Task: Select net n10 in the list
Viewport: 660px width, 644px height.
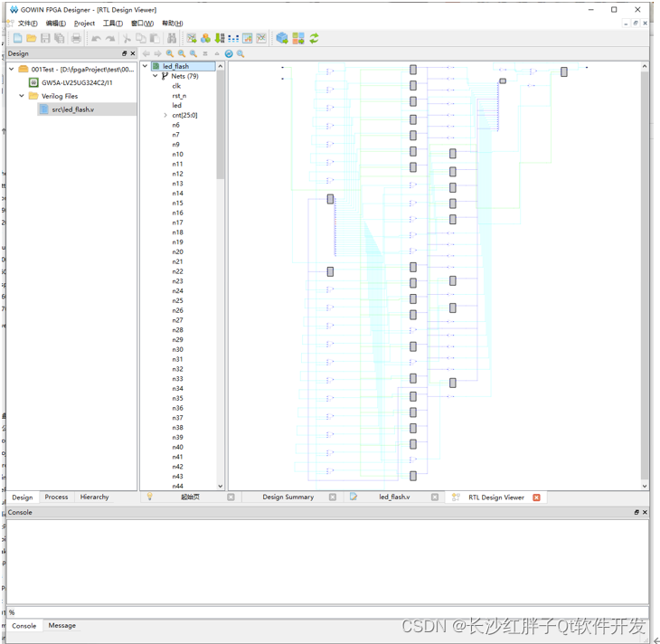Action: click(177, 154)
